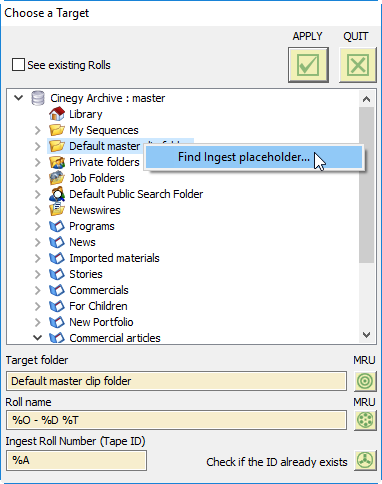Viewport: 382px width, 484px height.
Task: Click the Cinegy Archive database icon
Action: pyautogui.click(x=38, y=98)
